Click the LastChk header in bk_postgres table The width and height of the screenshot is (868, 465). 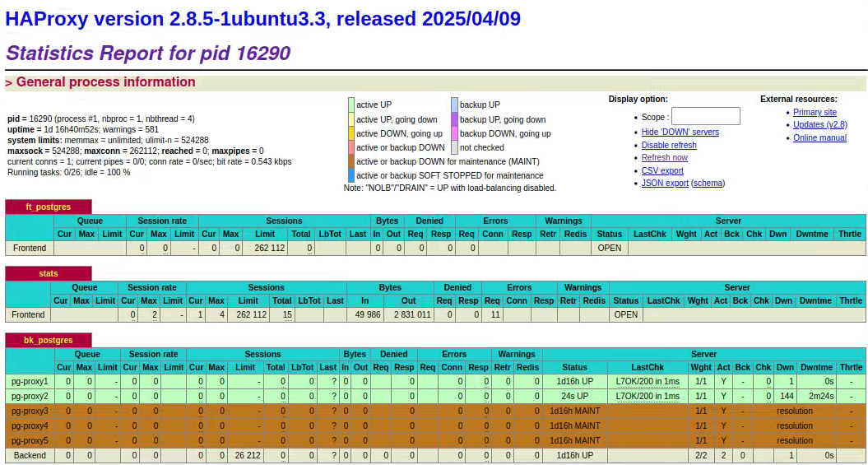[x=648, y=367]
